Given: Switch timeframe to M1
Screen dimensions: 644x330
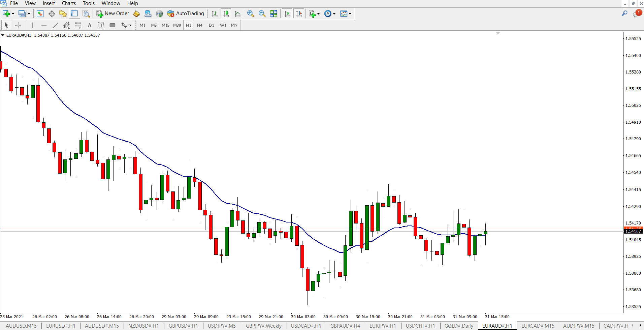Looking at the screenshot, I should pos(142,25).
